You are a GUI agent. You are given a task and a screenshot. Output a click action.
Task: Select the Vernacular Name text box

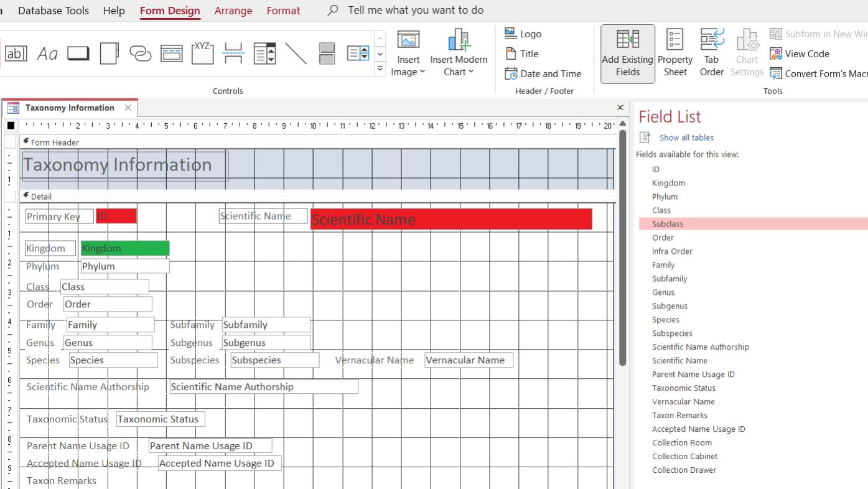pyautogui.click(x=469, y=360)
